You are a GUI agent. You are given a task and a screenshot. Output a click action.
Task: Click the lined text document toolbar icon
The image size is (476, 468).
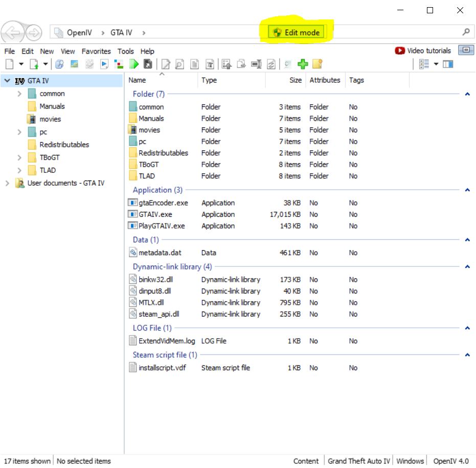[195, 64]
